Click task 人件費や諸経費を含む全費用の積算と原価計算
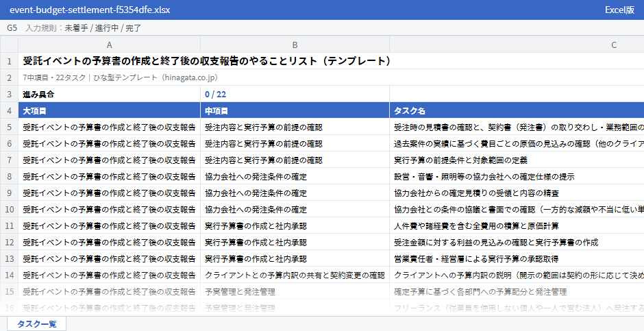This screenshot has width=644, height=331. [x=517, y=225]
